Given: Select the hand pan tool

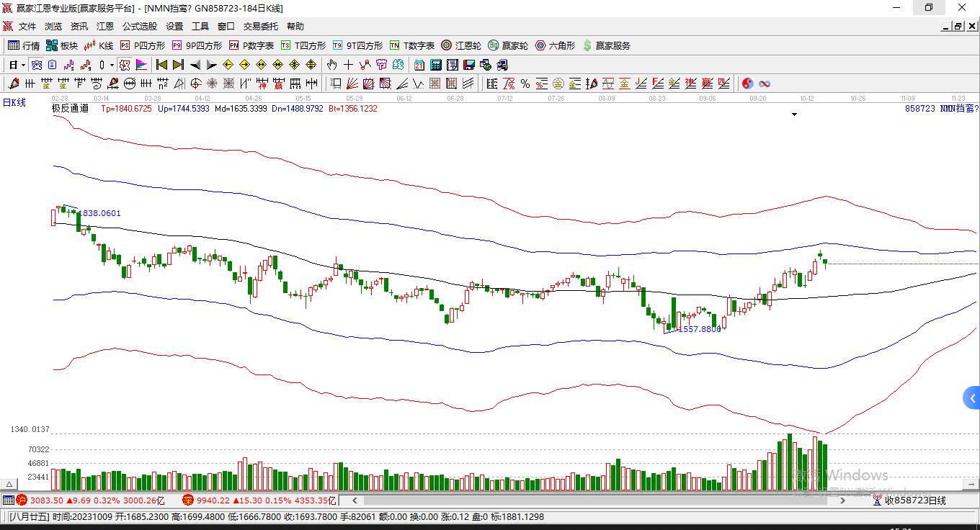Looking at the screenshot, I should tap(331, 65).
